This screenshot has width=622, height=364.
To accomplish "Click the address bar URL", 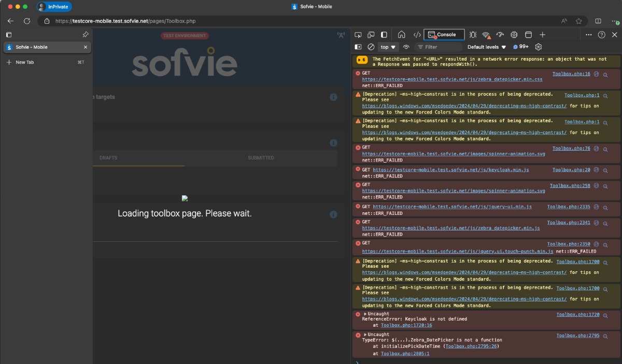I will pyautogui.click(x=125, y=21).
